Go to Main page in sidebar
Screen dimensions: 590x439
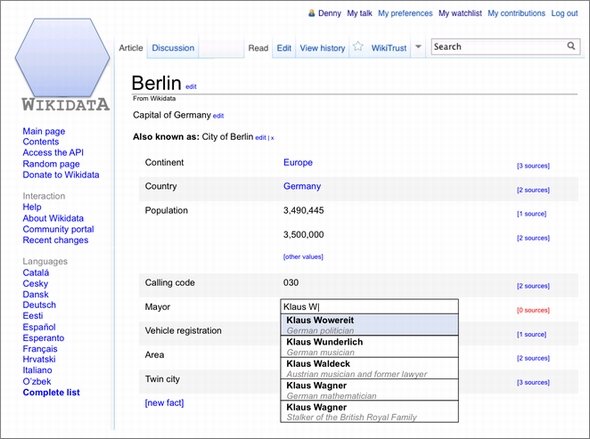(x=44, y=131)
